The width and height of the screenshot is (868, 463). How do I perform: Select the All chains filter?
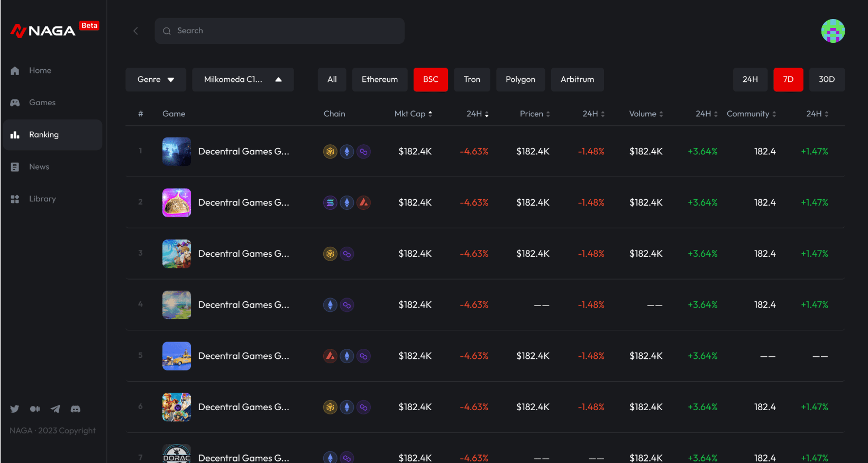pos(332,80)
